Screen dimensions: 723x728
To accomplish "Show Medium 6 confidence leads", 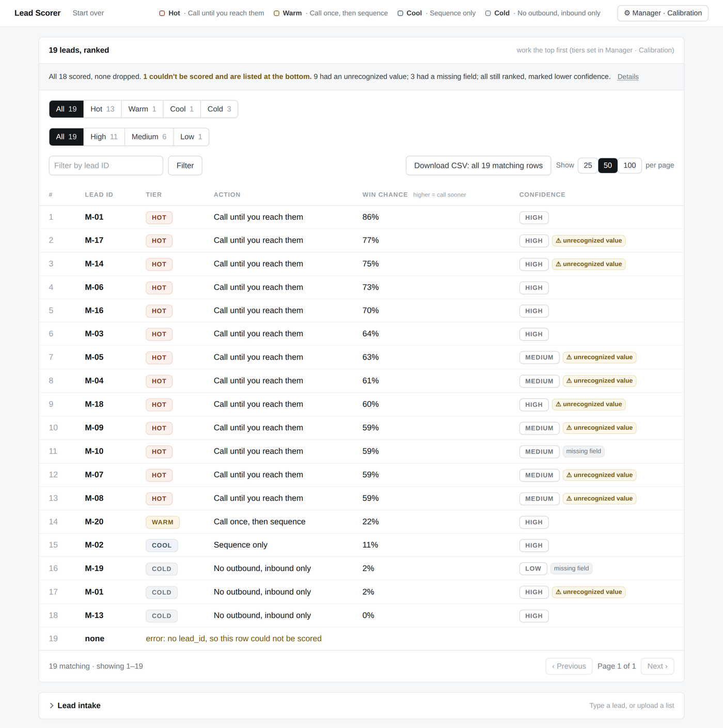I will [x=149, y=137].
